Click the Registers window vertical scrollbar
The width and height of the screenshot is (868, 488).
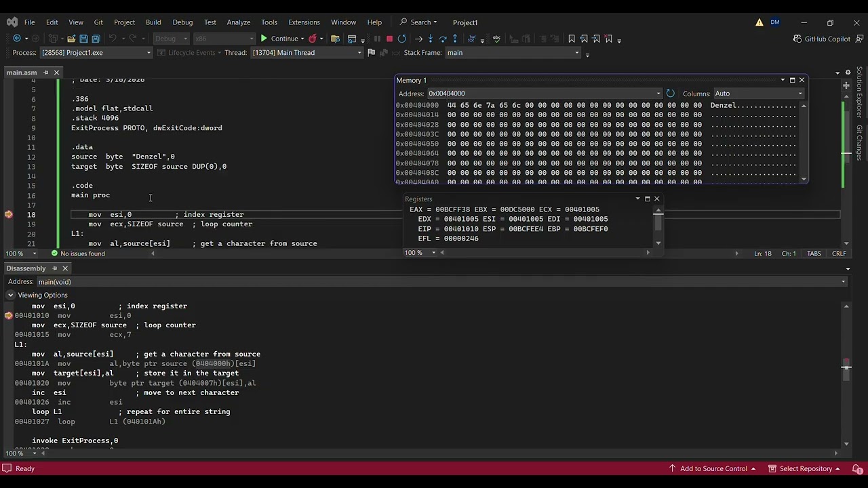pyautogui.click(x=658, y=226)
